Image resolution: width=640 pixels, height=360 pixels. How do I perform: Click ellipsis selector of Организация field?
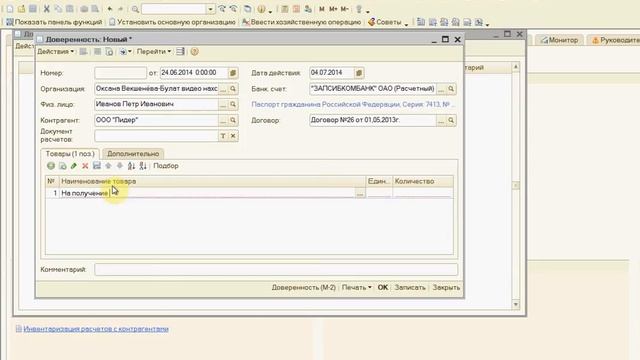click(223, 89)
